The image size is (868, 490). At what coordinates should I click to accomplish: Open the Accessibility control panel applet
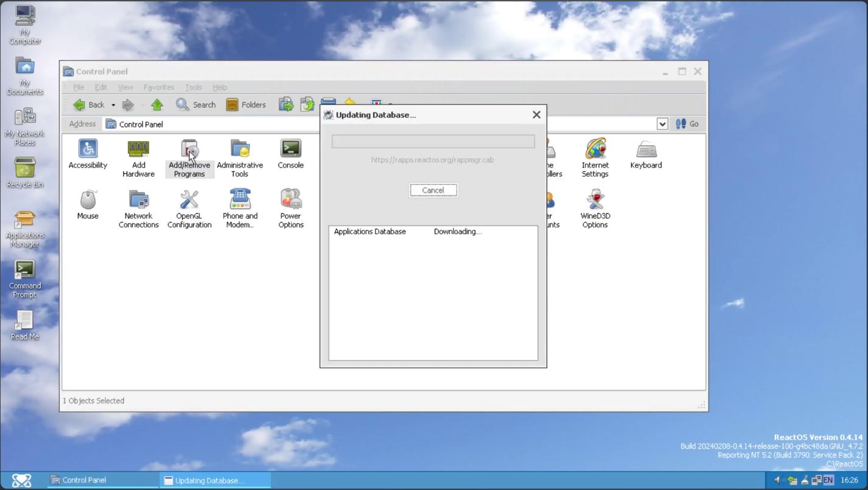point(88,154)
